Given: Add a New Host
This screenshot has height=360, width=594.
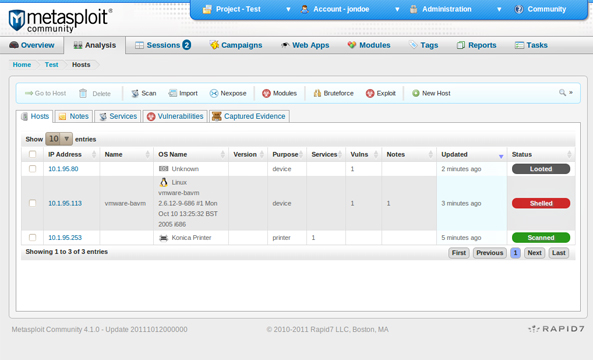Looking at the screenshot, I should [431, 93].
